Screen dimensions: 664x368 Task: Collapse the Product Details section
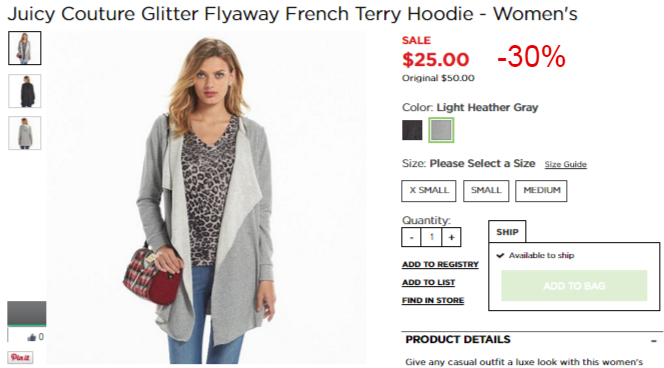pos(654,340)
